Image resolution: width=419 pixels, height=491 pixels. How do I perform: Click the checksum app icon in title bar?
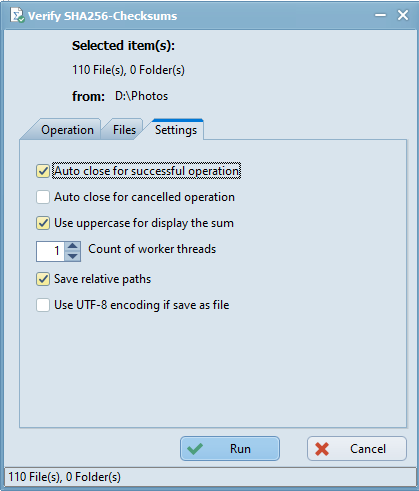tap(17, 15)
